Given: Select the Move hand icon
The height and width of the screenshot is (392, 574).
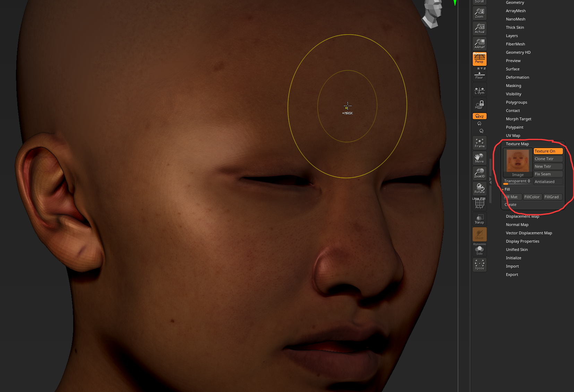Looking at the screenshot, I should (x=480, y=158).
